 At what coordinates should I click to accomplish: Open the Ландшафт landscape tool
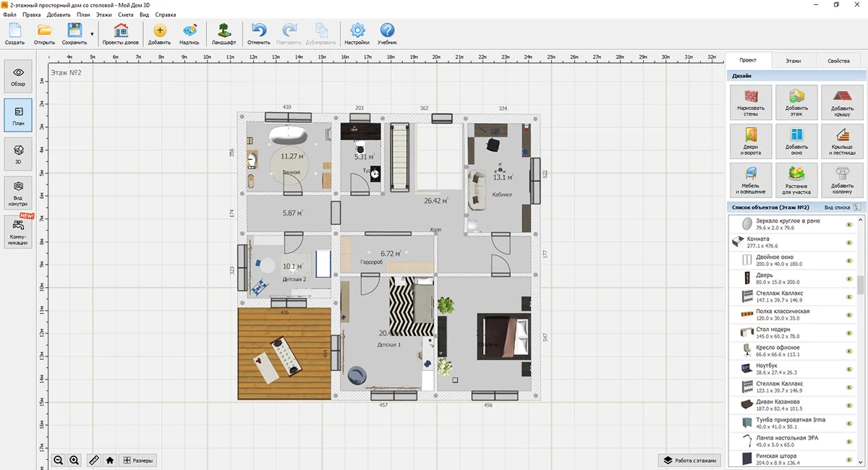pyautogui.click(x=224, y=33)
